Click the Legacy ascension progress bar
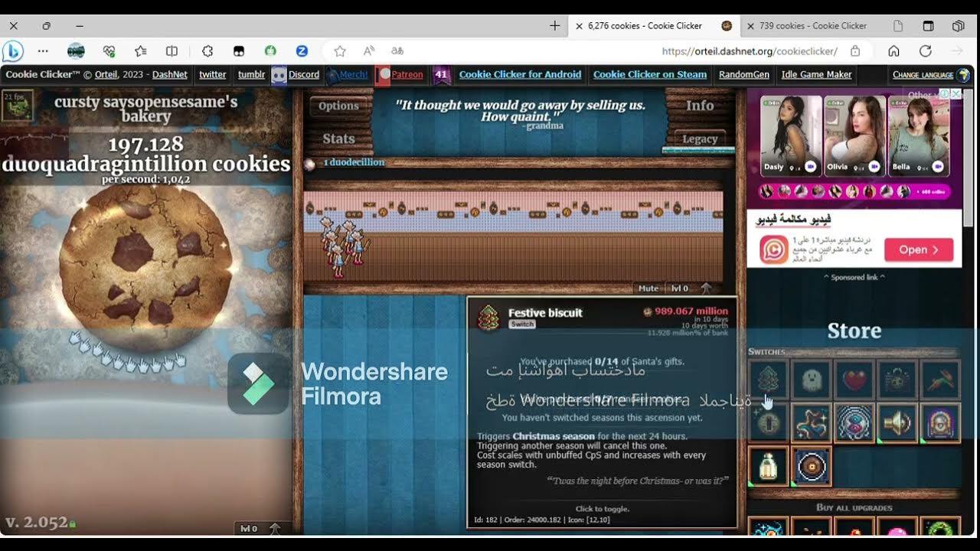 point(698,151)
